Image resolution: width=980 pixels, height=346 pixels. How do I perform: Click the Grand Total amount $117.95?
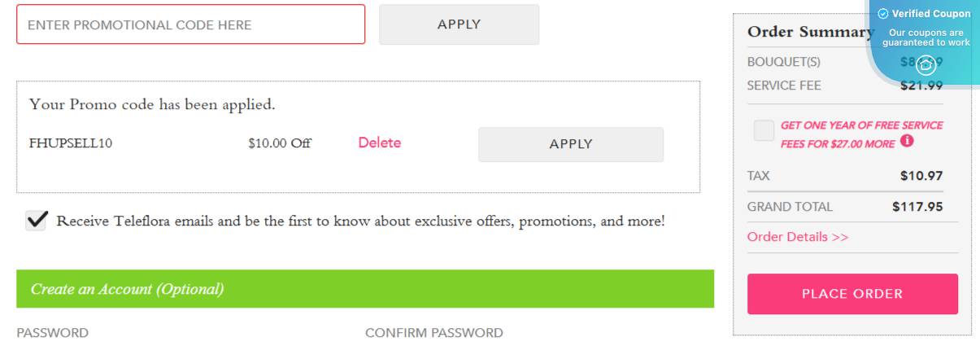pos(917,207)
